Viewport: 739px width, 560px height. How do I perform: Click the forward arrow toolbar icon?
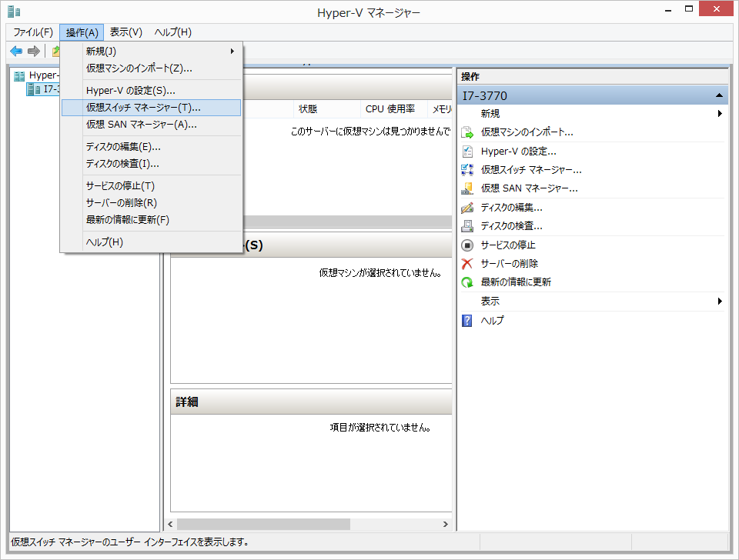[33, 51]
